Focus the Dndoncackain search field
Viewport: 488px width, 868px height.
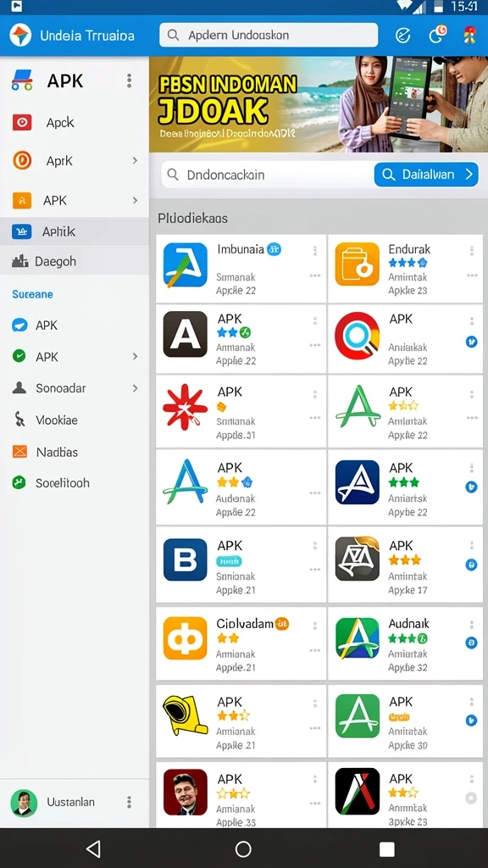click(x=267, y=175)
